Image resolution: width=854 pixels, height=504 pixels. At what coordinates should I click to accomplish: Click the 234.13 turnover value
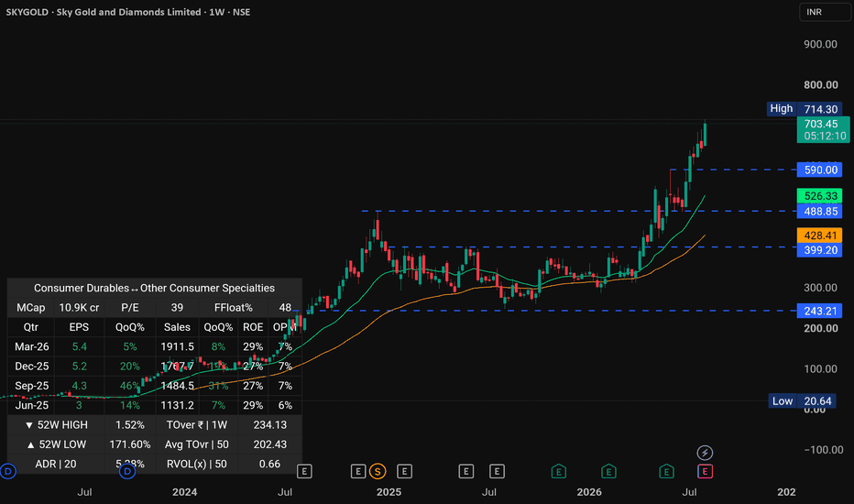[269, 425]
